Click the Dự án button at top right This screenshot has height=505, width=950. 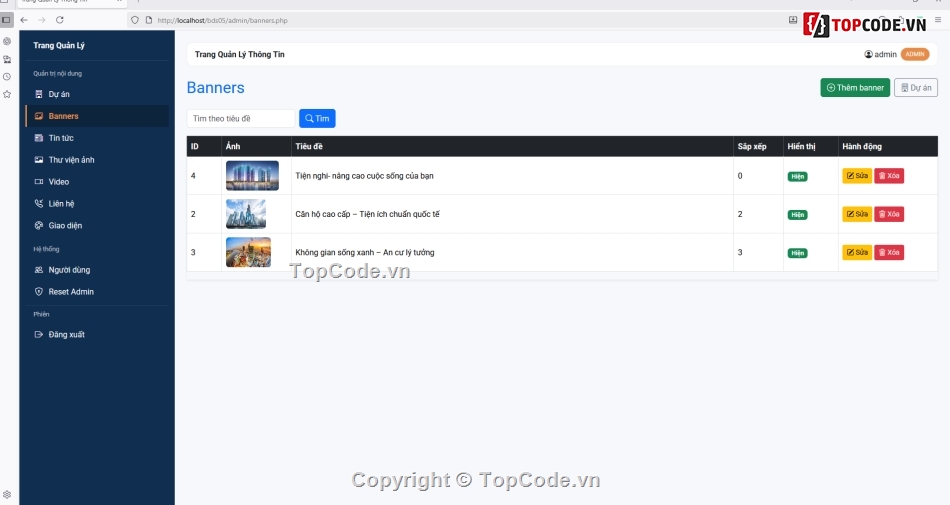click(915, 87)
